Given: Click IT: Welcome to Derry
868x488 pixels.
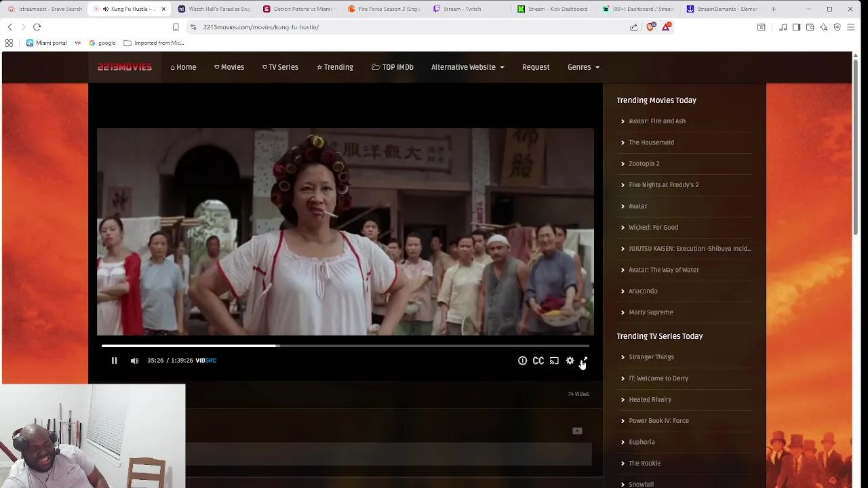Looking at the screenshot, I should coord(658,378).
